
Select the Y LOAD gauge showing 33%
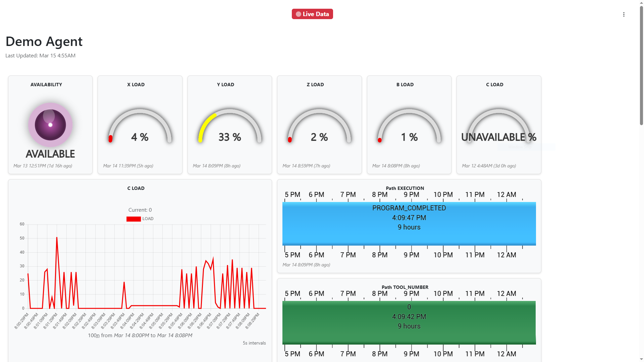point(229,127)
